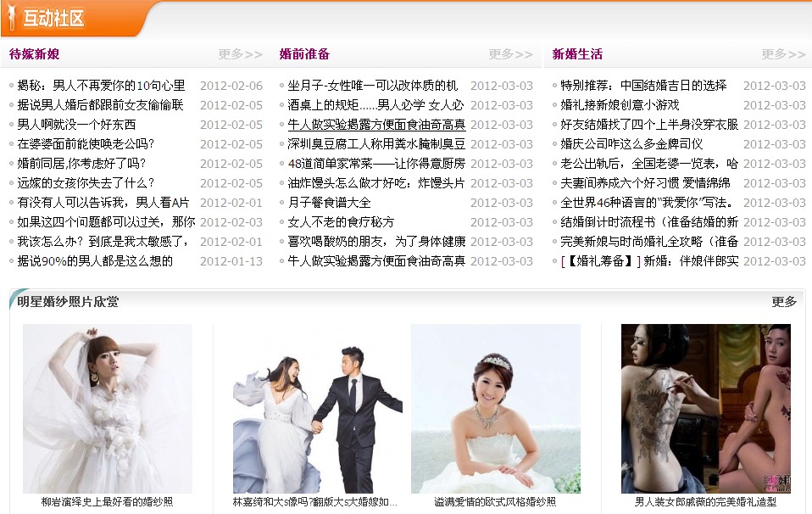Open article 有没有人可以告诉我，男人看A片
This screenshot has height=514, width=812.
(103, 203)
